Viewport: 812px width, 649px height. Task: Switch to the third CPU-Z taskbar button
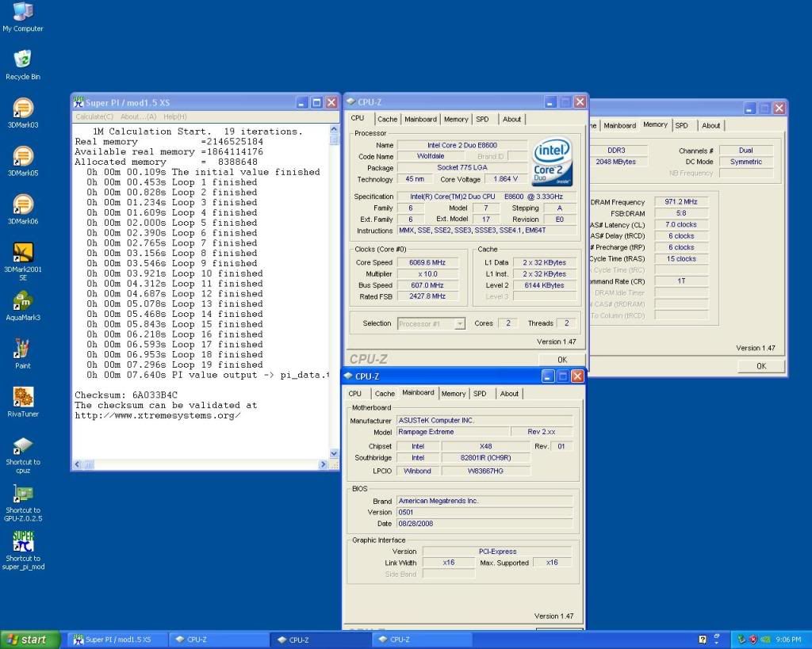423,639
